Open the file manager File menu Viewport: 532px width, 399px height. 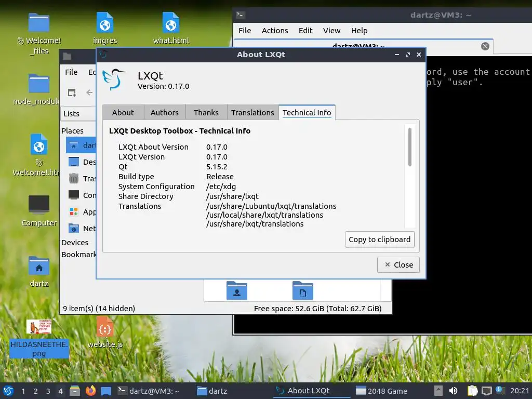71,72
